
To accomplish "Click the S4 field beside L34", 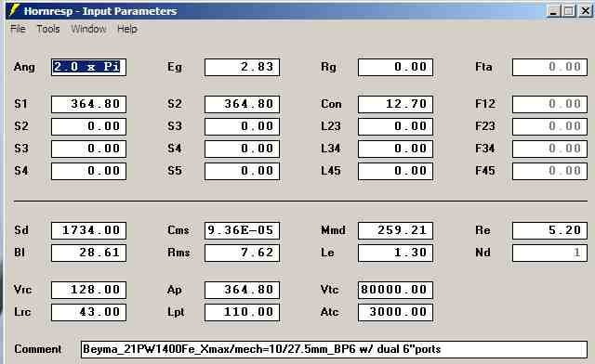I will tap(242, 149).
